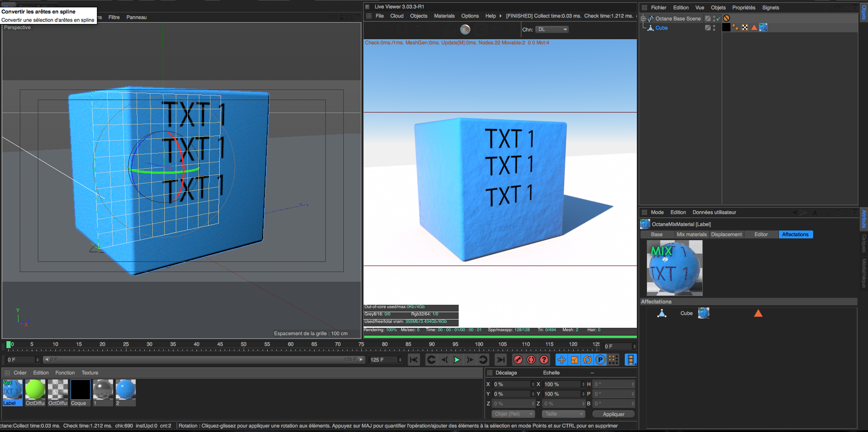Open Live Viewer Materials menu

click(444, 16)
